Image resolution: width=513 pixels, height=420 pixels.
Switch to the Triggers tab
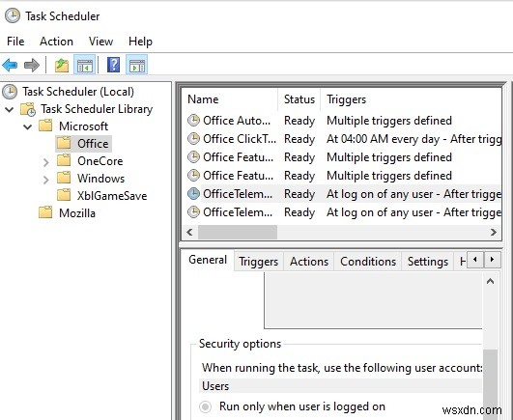click(259, 262)
